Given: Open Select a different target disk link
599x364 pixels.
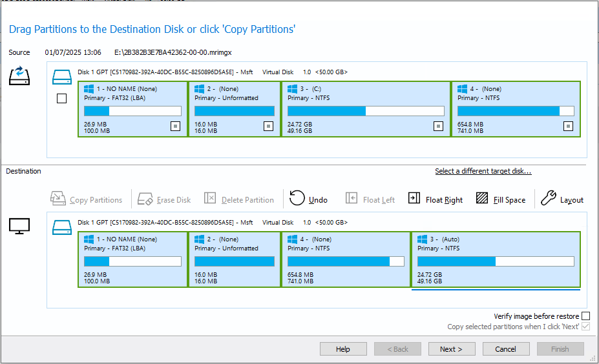Looking at the screenshot, I should click(483, 171).
